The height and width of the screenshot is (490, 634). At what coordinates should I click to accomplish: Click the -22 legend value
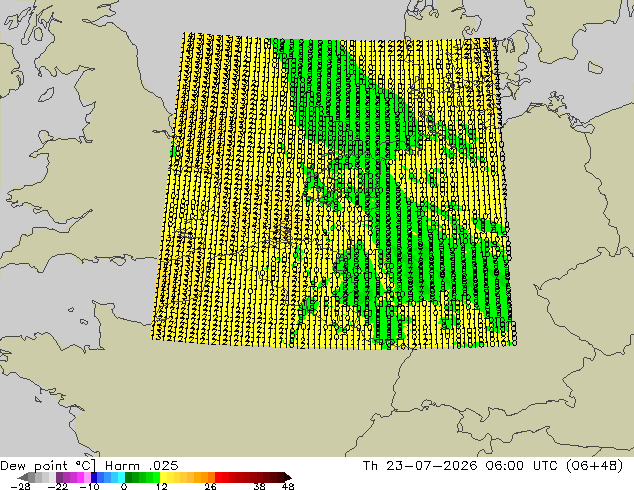tap(57, 486)
